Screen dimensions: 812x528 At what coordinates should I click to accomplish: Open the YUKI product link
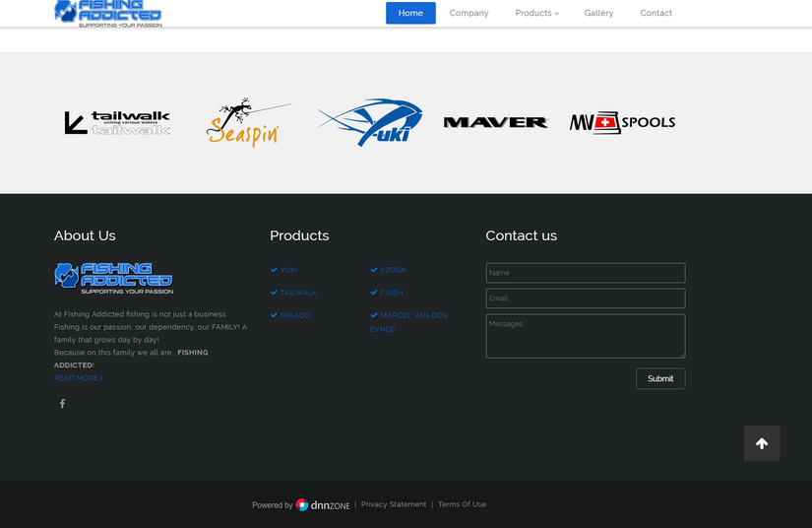click(288, 270)
